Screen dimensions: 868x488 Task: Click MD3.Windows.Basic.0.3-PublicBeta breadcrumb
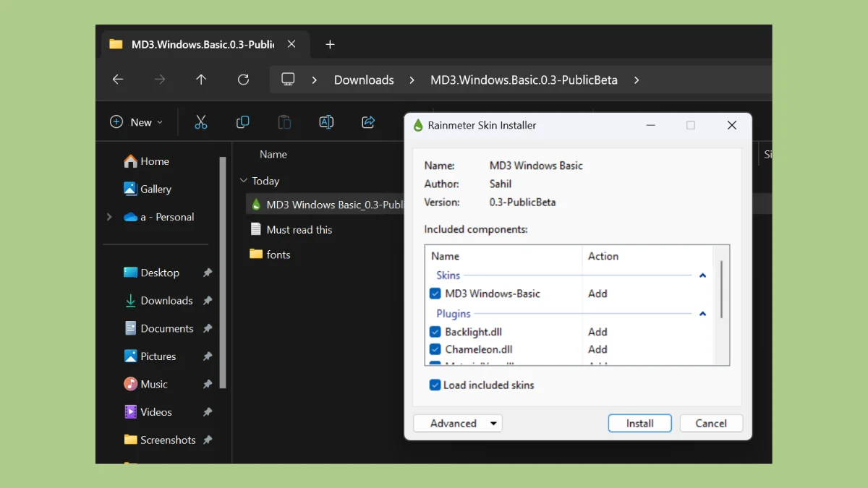[524, 80]
